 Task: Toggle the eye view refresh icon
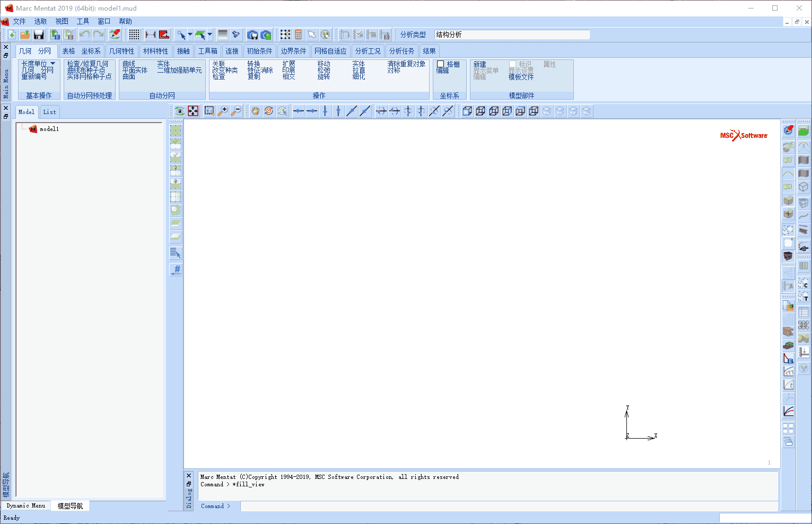pos(180,111)
